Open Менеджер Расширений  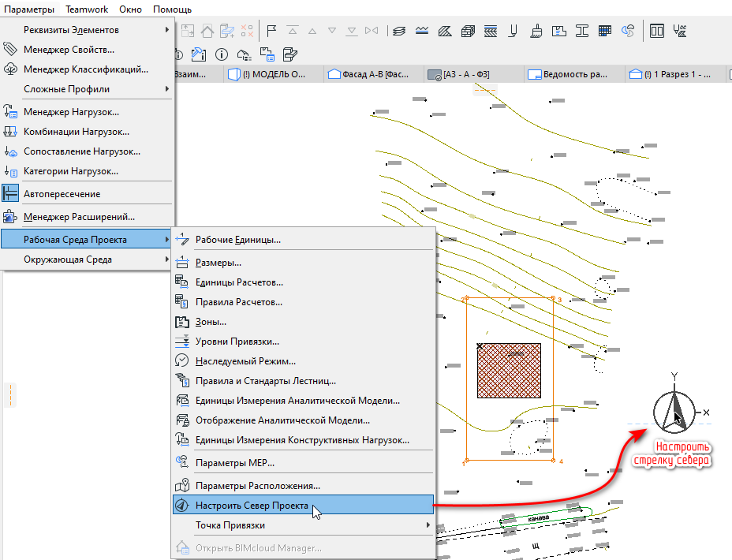pyautogui.click(x=88, y=217)
